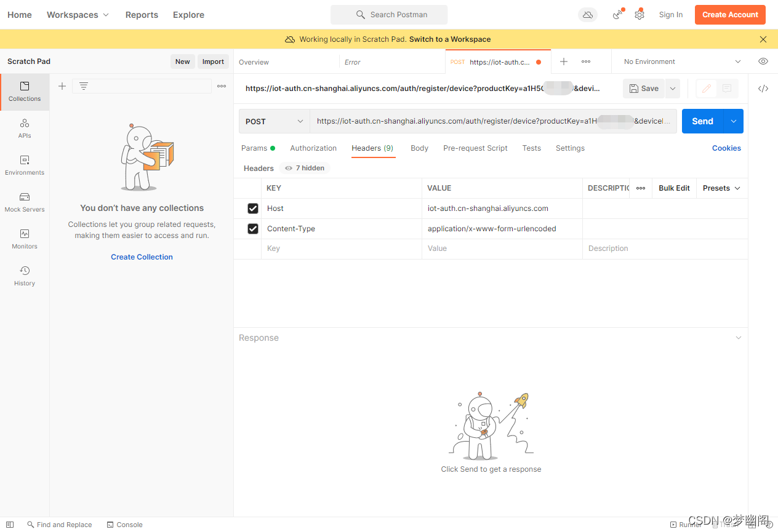
Task: Open the Monitors sidebar panel
Action: [25, 239]
